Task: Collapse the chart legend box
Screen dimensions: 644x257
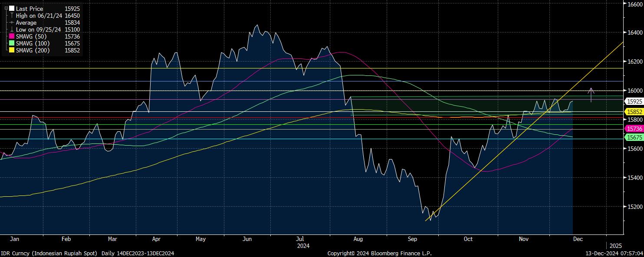Action: 6,8
